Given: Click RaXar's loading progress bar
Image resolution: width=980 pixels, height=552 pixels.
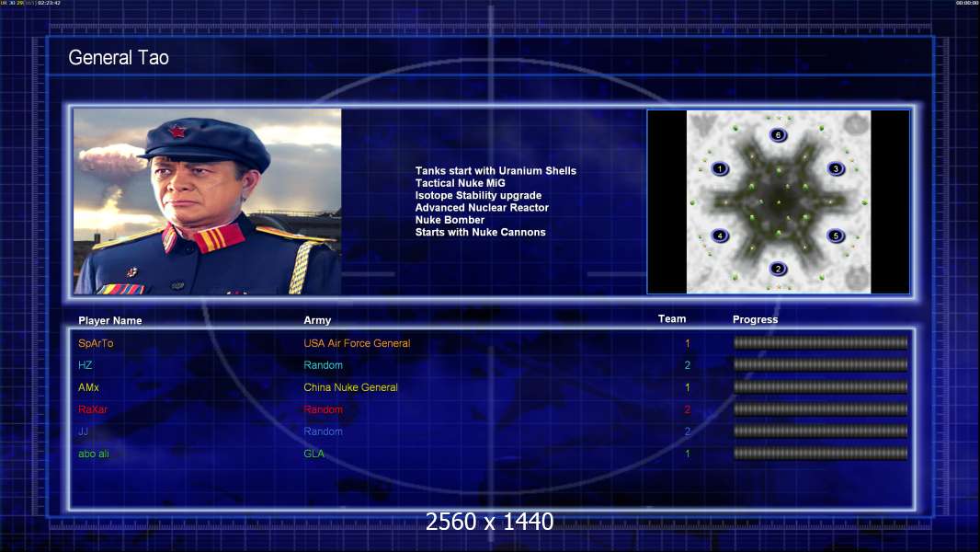Looking at the screenshot, I should coord(821,409).
